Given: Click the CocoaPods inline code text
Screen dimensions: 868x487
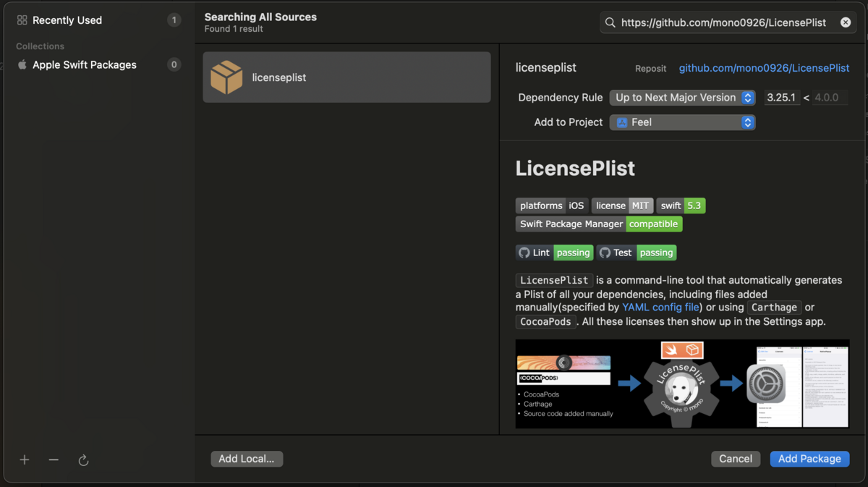Looking at the screenshot, I should click(x=545, y=321).
